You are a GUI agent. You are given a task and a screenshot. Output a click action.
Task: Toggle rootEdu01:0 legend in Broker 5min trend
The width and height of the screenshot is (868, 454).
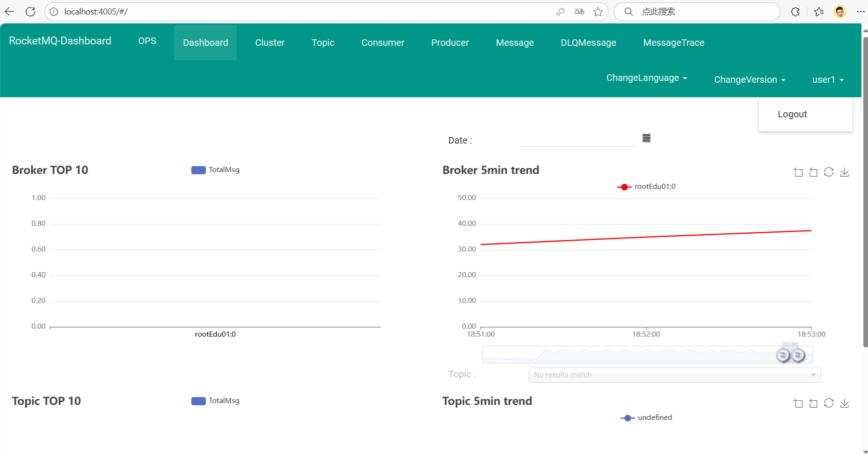click(646, 187)
